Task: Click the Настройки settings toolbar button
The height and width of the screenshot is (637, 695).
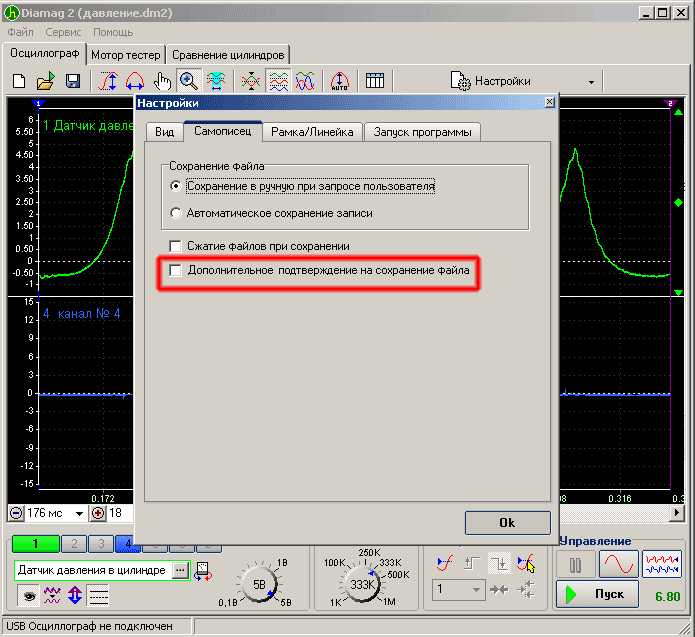Action: 490,81
